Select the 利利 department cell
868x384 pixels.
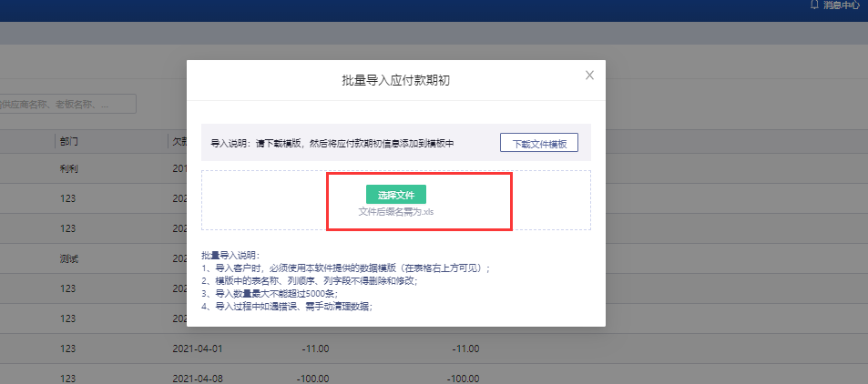click(x=69, y=169)
